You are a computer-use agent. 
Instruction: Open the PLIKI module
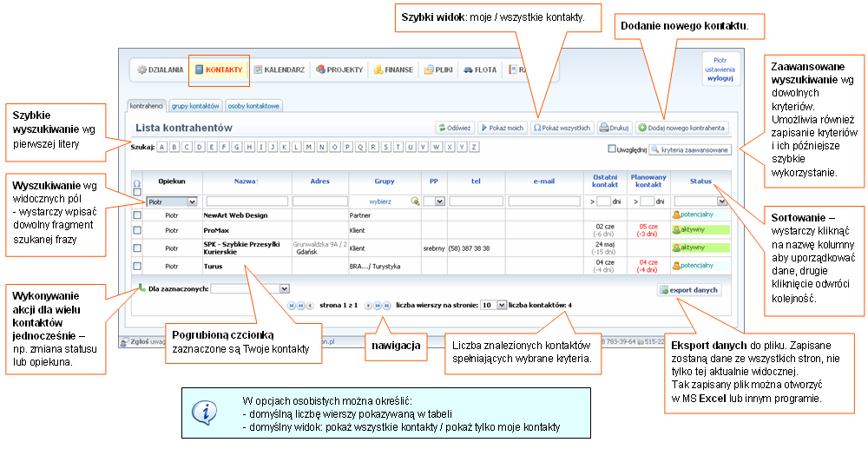[x=440, y=69]
